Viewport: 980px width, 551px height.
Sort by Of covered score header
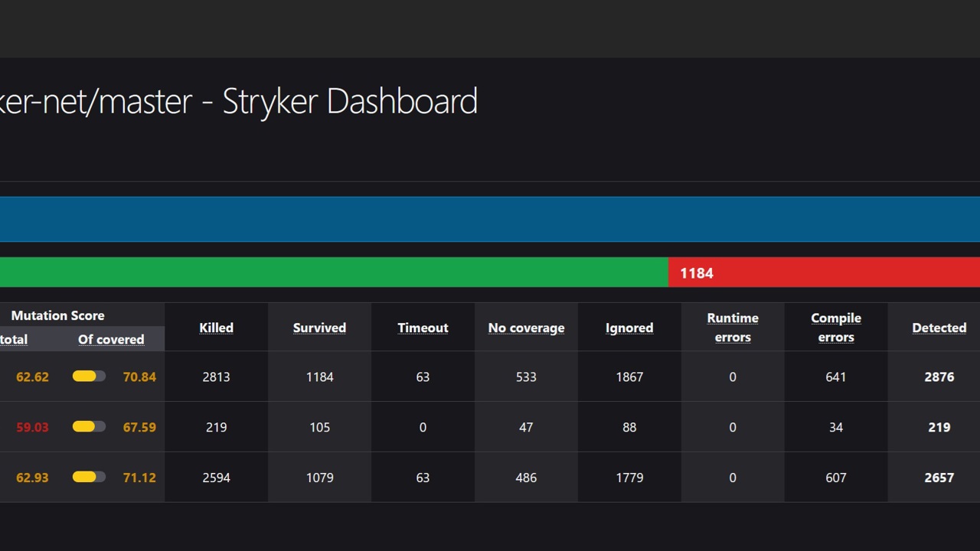[x=111, y=339]
